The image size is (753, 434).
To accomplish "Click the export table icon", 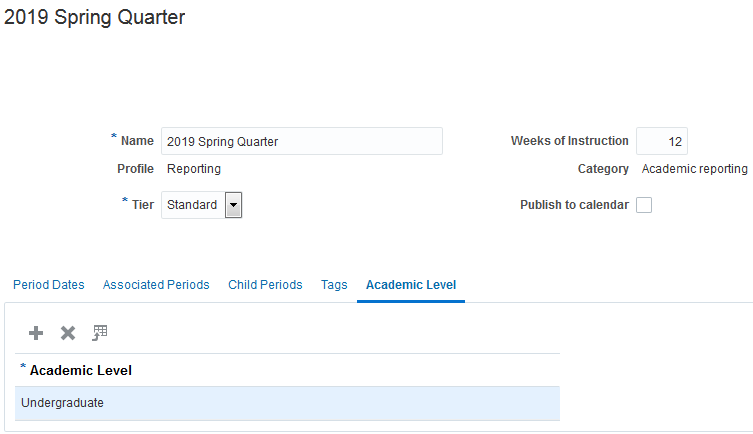I will point(100,333).
